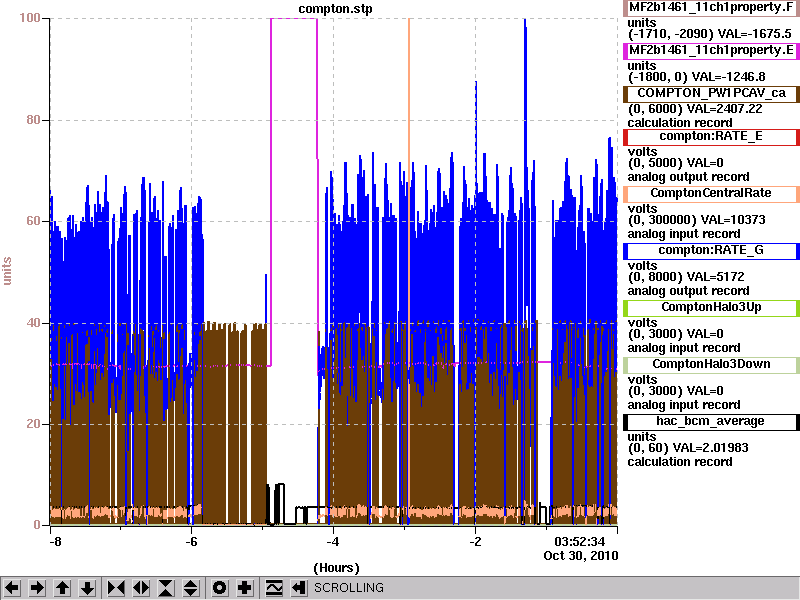Pan the plot right with the right-arrow button
Image resolution: width=800 pixels, height=600 pixels.
37,588
